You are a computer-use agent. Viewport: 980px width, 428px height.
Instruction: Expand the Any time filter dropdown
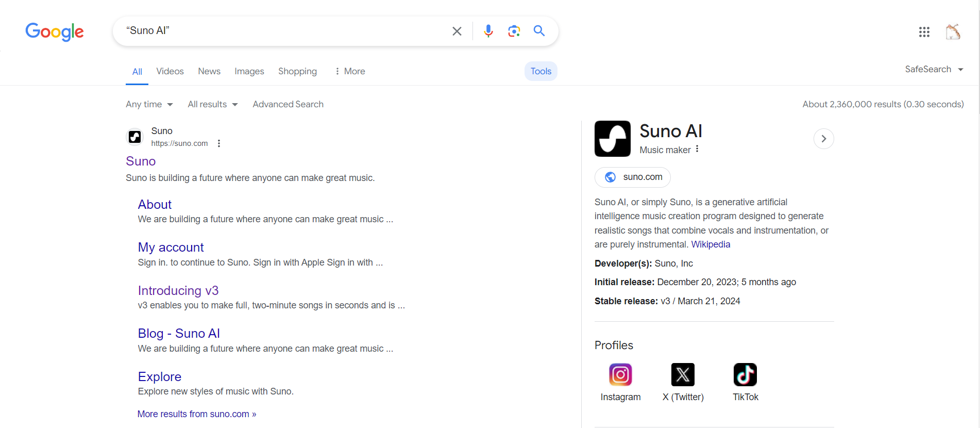[x=149, y=104]
